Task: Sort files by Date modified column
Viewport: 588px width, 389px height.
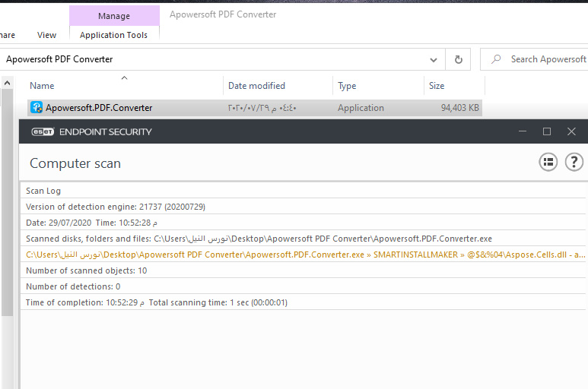Action: 256,86
